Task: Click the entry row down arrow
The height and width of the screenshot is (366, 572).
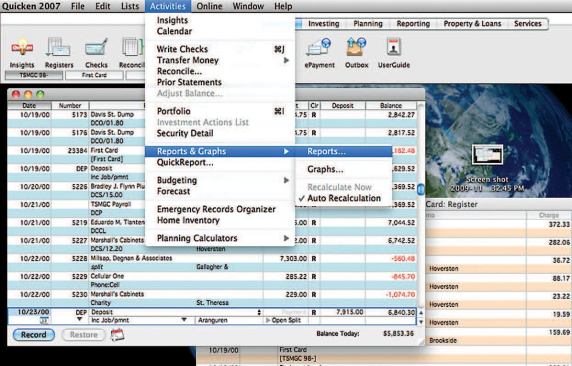Action: coord(421,321)
